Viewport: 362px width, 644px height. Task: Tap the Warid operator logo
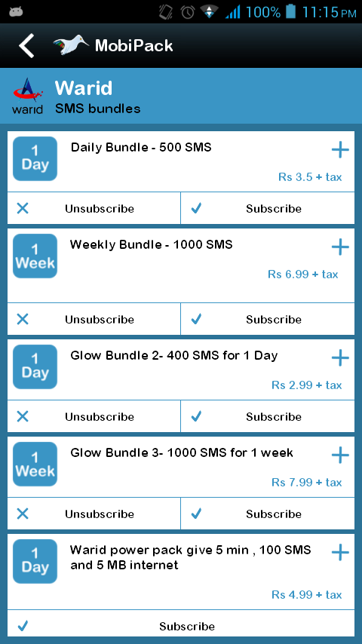[x=28, y=95]
